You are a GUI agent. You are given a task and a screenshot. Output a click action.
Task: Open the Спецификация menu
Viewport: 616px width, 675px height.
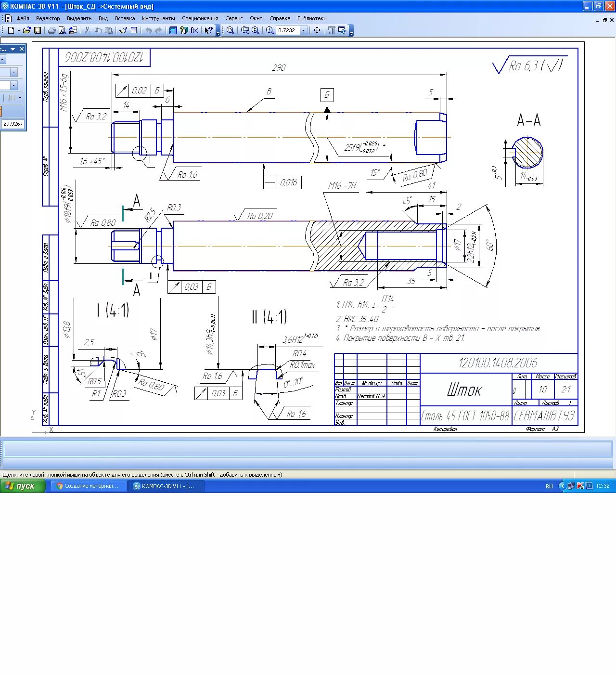click(x=200, y=18)
